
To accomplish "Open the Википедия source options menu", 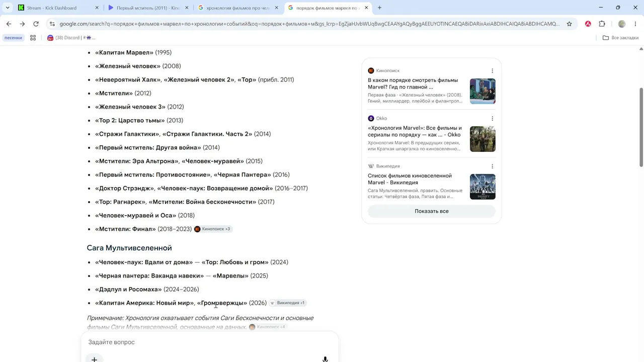I will point(492,166).
